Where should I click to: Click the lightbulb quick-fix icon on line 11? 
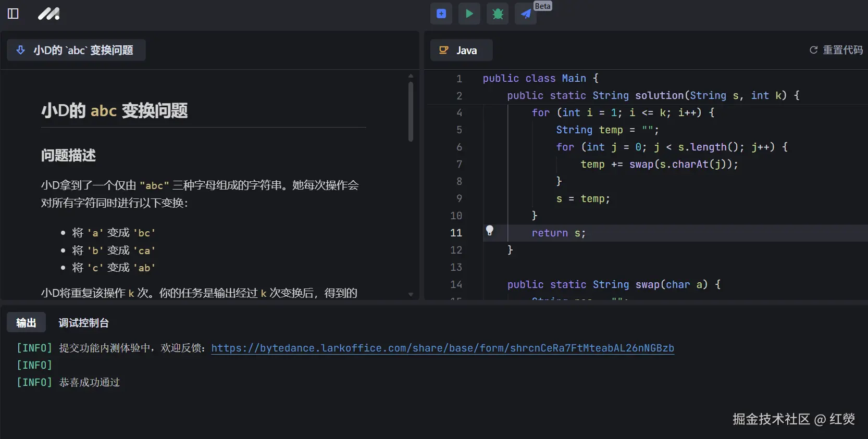point(490,230)
